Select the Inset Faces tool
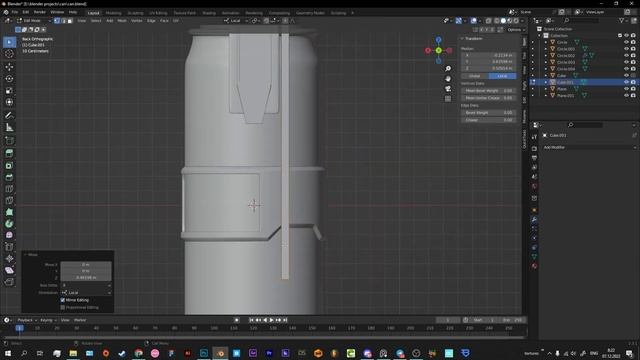This screenshot has width=640, height=360. coord(9,165)
